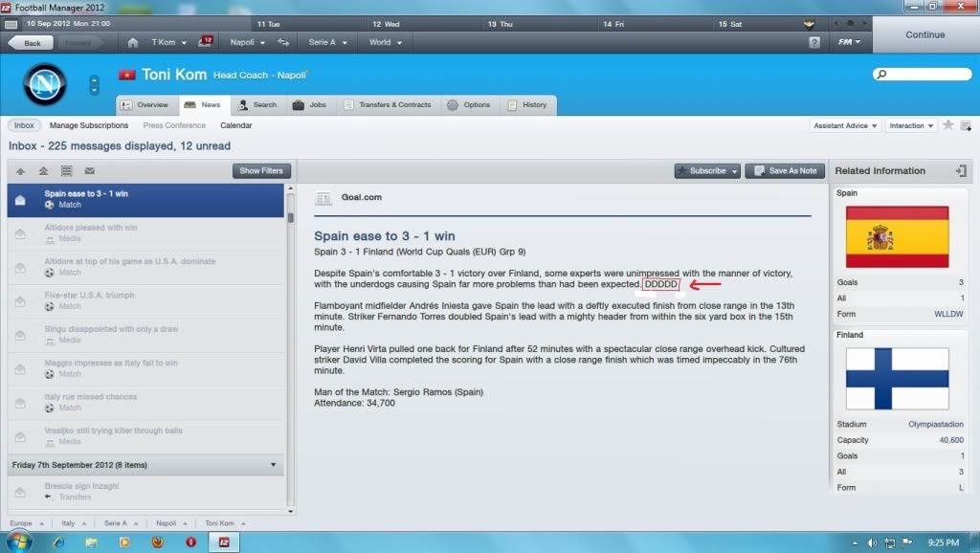Screen dimensions: 980x553
Task: Click the envelope on the Altidore pleased message
Action: (x=21, y=233)
